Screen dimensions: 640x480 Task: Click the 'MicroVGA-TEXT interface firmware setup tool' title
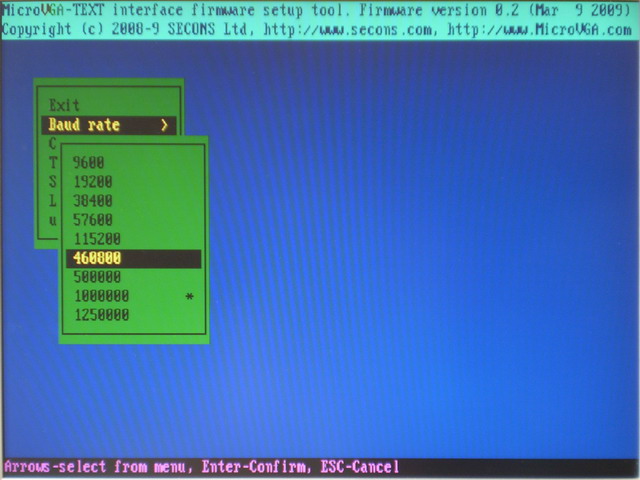(176, 10)
